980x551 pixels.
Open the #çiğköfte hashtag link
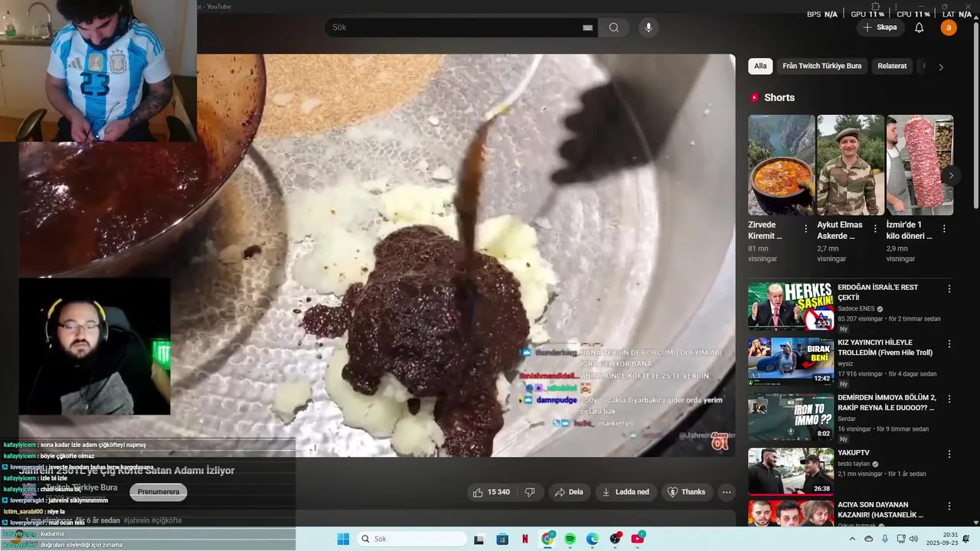coord(165,520)
